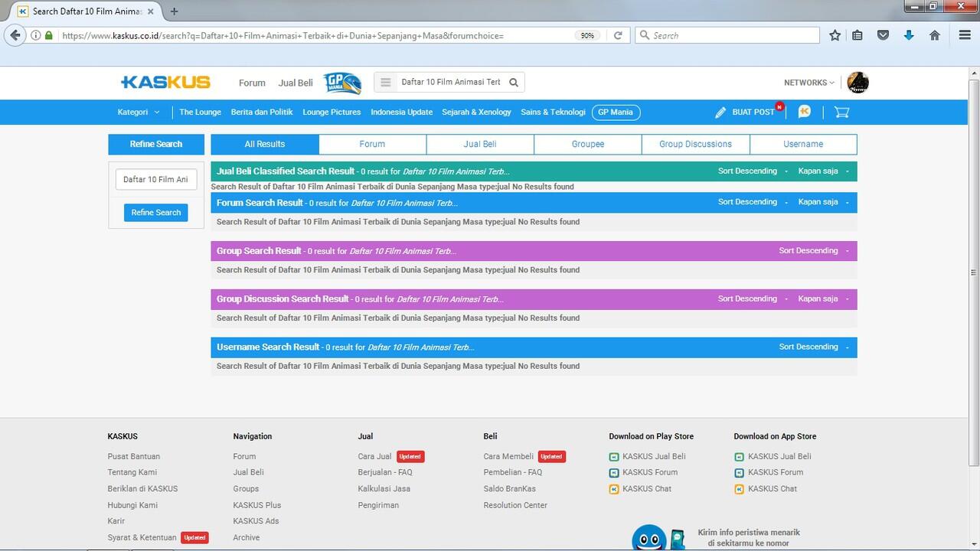Open the user avatar profile picture

(857, 83)
